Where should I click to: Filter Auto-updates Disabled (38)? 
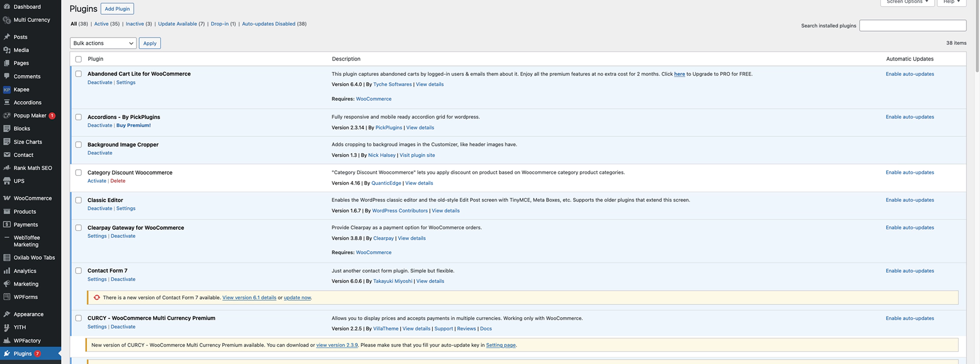(274, 24)
